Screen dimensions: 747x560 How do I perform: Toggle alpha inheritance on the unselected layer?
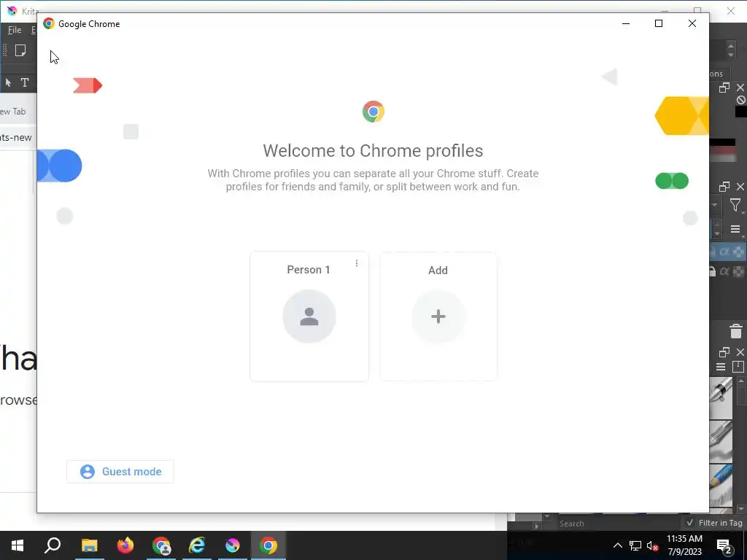724,272
